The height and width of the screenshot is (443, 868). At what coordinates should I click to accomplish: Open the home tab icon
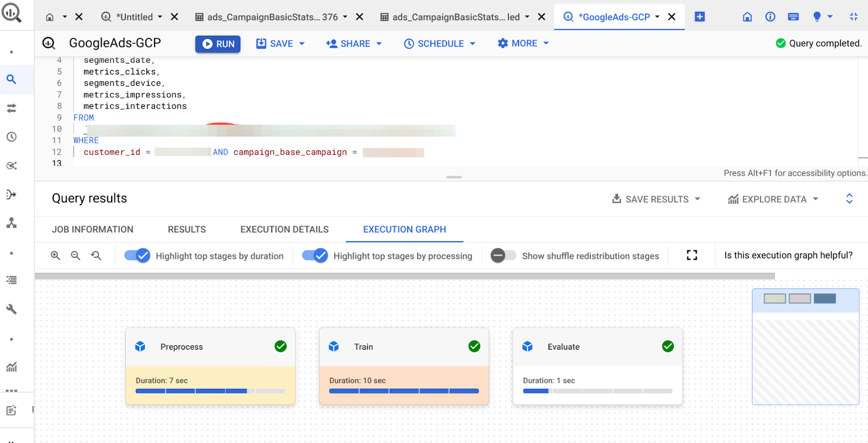tap(50, 17)
